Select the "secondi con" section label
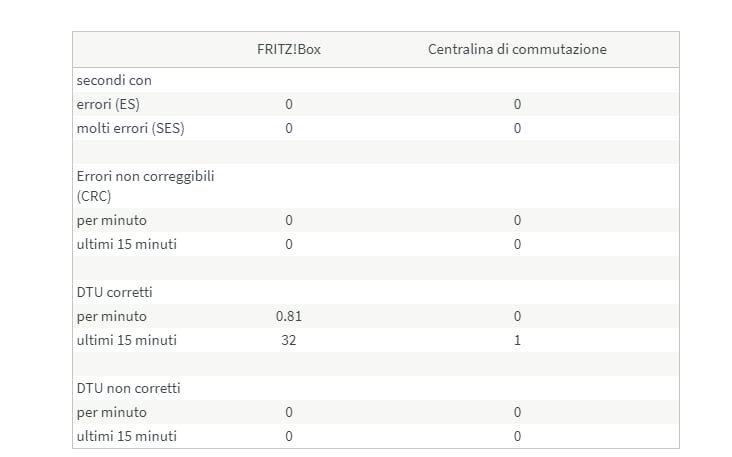This screenshot has width=732, height=457. pos(114,80)
